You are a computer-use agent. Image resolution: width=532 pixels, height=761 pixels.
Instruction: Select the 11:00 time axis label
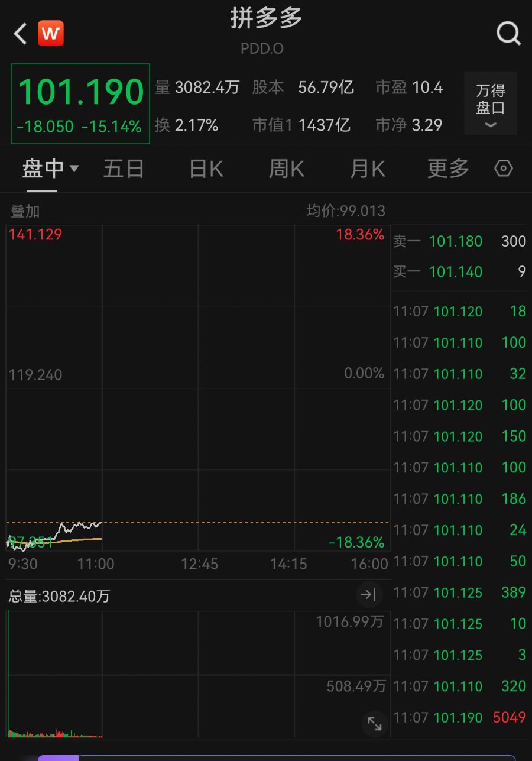click(x=96, y=564)
